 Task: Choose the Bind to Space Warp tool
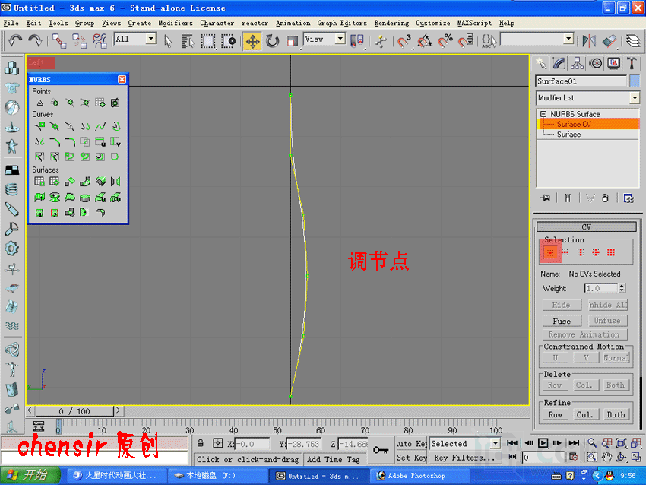[x=99, y=41]
